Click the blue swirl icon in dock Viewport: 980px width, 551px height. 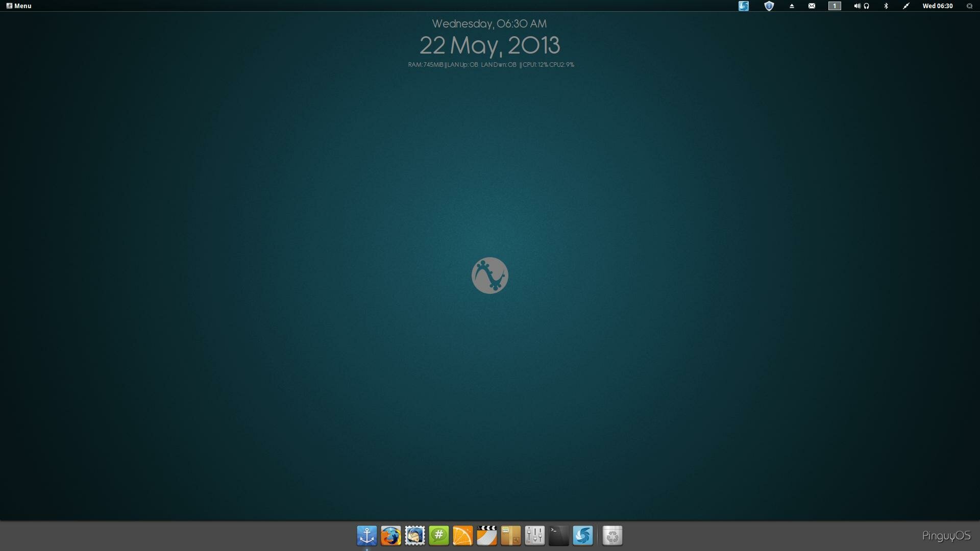[x=583, y=536]
